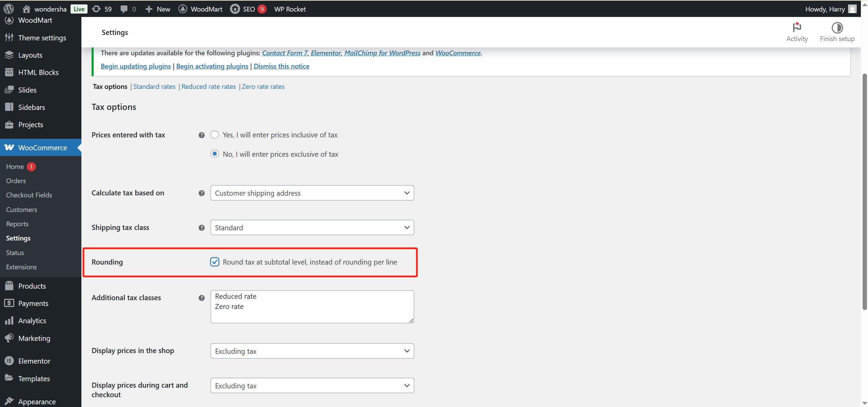868x407 pixels.
Task: Open the WordPress logo menu
Action: [x=8, y=9]
